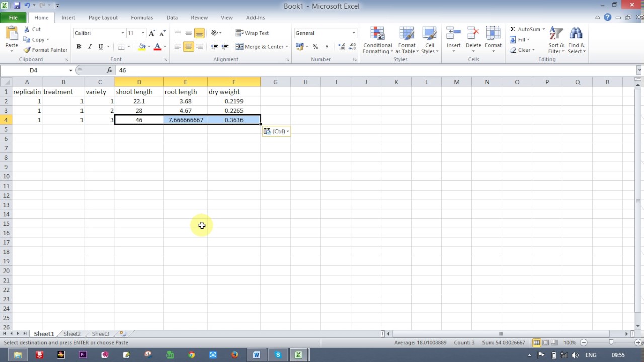Open Firefox from the taskbar
The image size is (644, 362).
234,355
